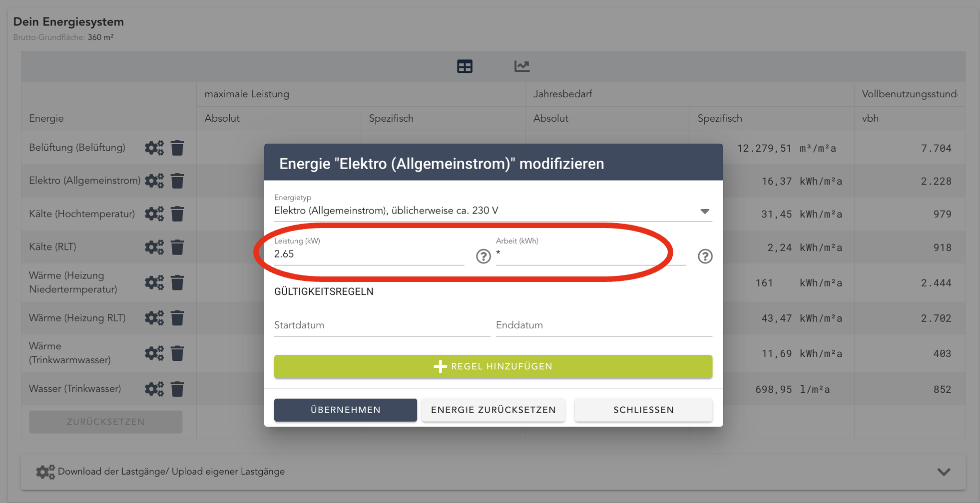The image size is (980, 503).
Task: Expand the Download der Lastgänge section
Action: pyautogui.click(x=943, y=472)
